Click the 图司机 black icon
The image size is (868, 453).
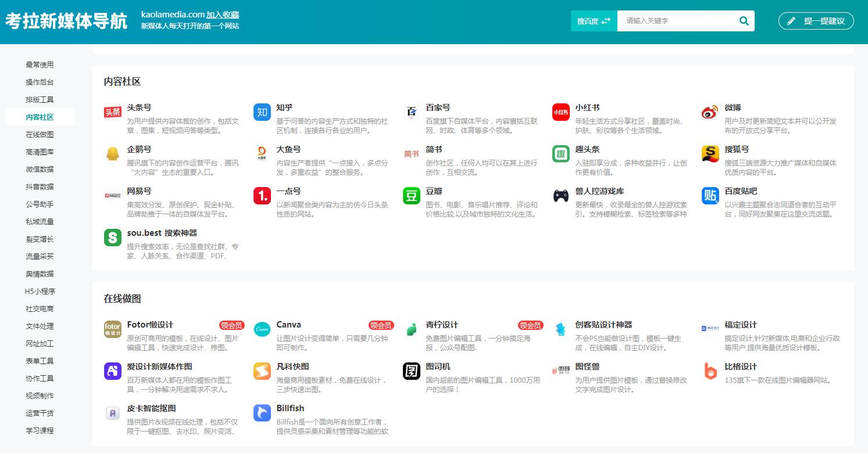(412, 371)
